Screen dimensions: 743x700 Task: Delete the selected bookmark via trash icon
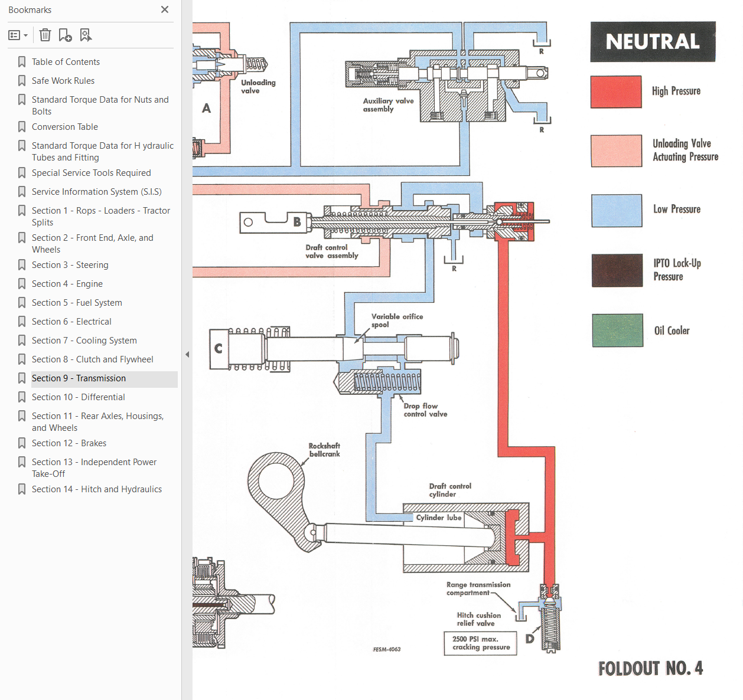point(45,35)
